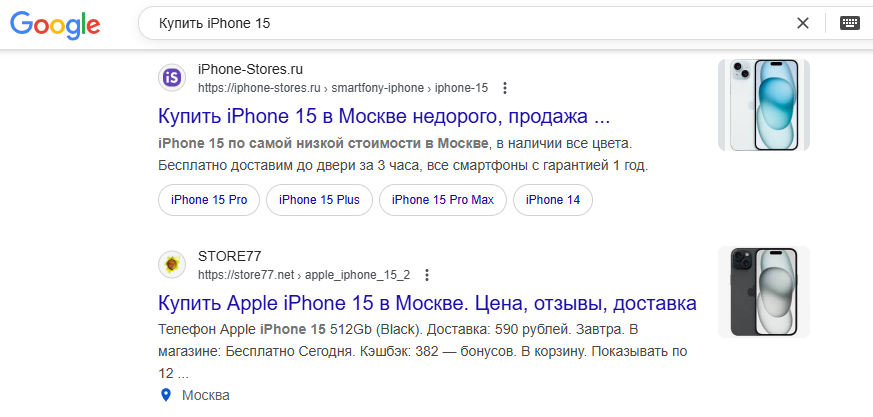Click the iPhone-Stores.ru site favicon
873x417 pixels.
(172, 78)
